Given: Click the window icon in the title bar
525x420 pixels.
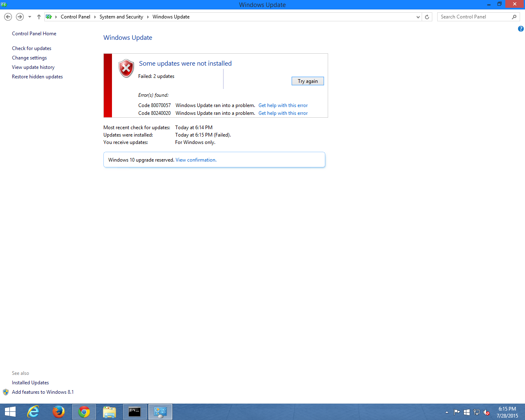Looking at the screenshot, I should tap(4, 5).
